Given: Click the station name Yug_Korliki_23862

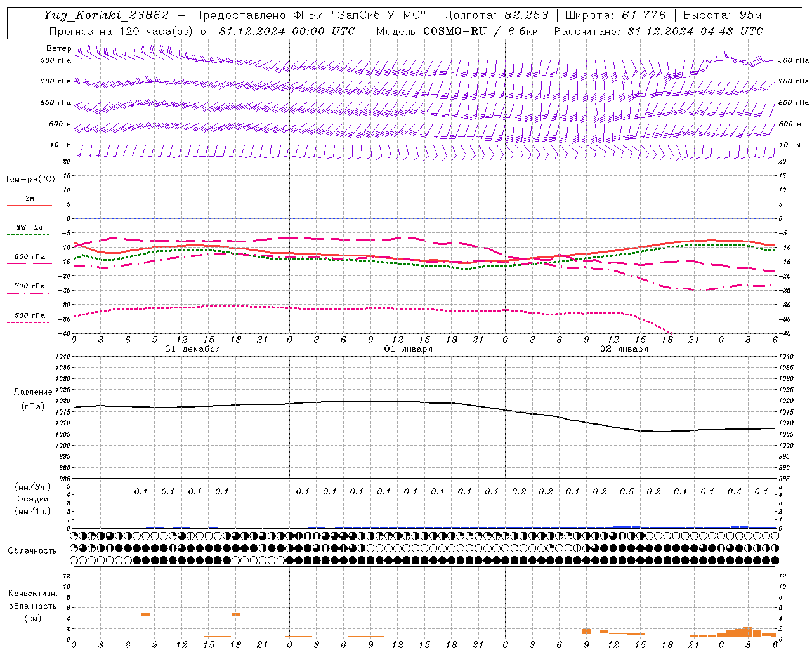Looking at the screenshot, I should click(107, 15).
